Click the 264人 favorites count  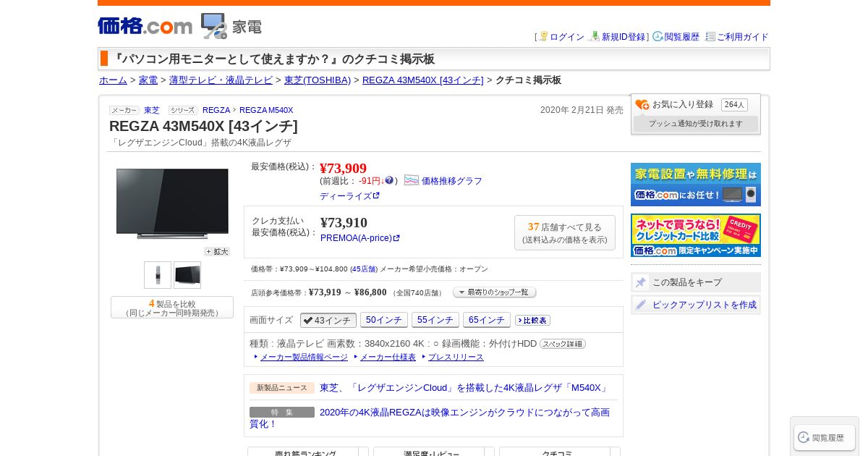coord(734,104)
